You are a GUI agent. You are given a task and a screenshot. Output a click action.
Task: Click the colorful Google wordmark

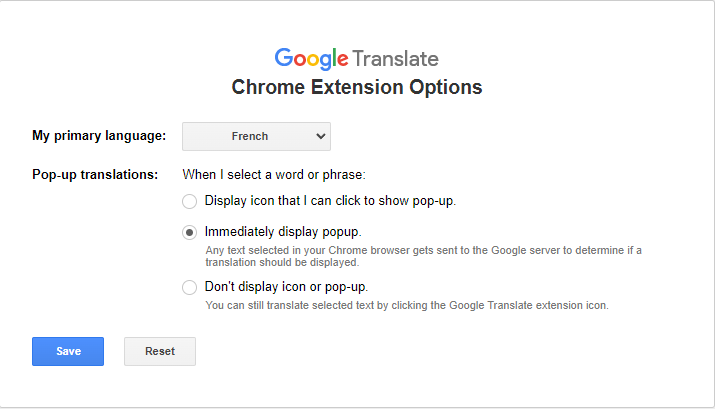click(x=311, y=58)
